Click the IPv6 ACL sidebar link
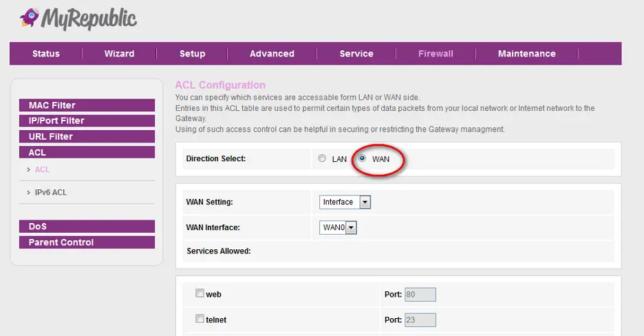Viewport: 644px width, 336px height. click(x=51, y=193)
